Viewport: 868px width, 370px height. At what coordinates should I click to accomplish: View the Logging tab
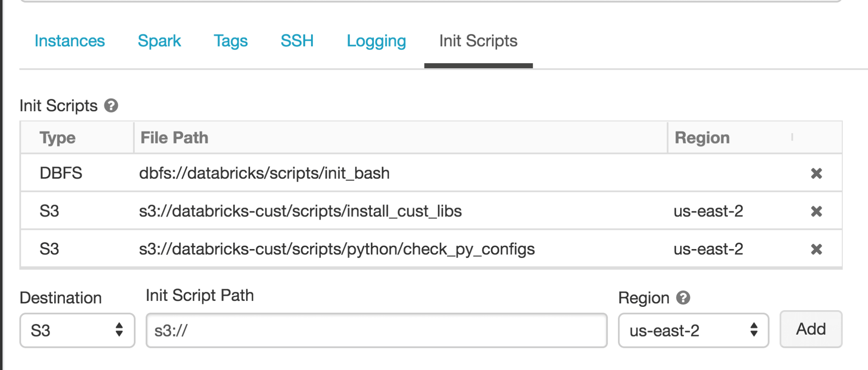376,41
